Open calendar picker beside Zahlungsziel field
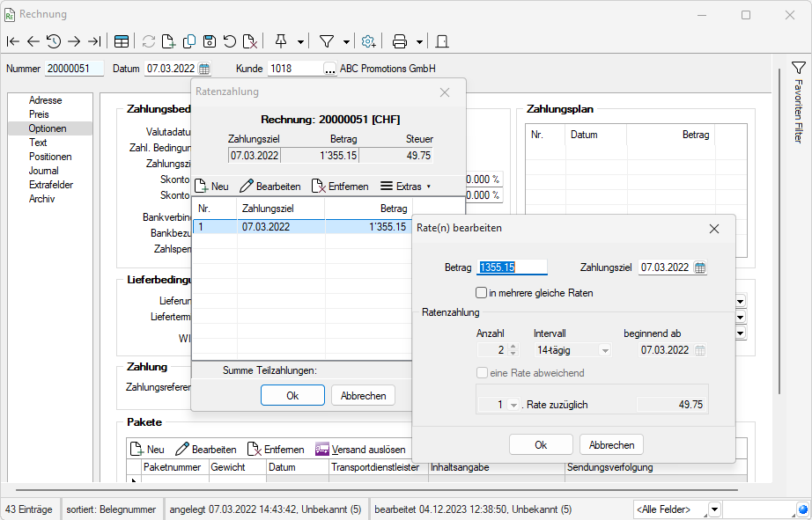Screen dimensions: 812x520 coord(700,268)
